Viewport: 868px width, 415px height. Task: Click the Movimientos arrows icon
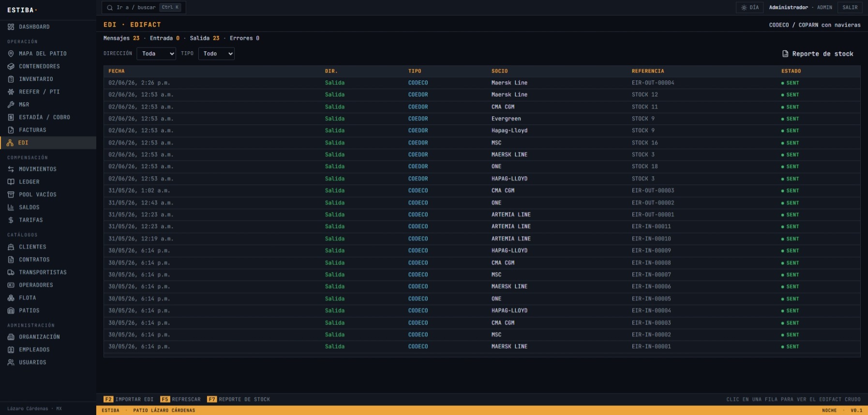click(11, 169)
